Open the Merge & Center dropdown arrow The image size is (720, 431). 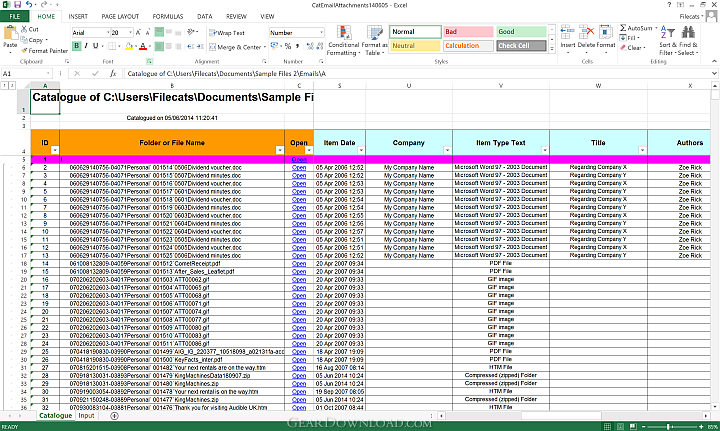265,47
